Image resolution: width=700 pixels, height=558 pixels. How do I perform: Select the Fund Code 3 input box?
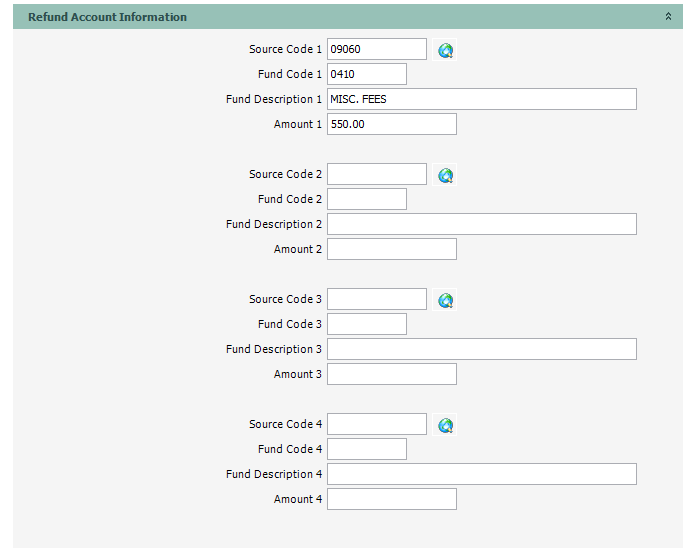coord(366,324)
